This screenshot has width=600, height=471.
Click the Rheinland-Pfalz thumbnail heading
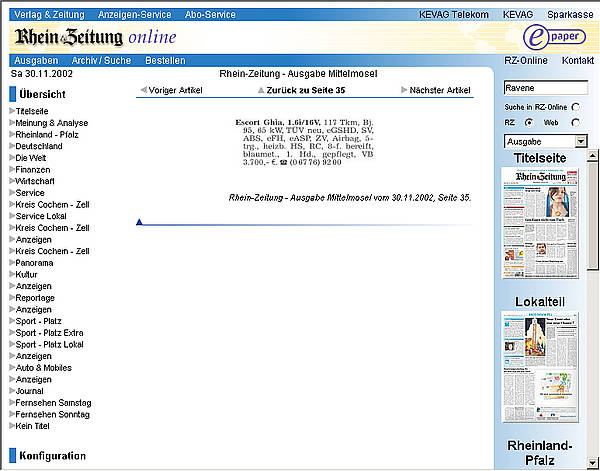pos(540,453)
